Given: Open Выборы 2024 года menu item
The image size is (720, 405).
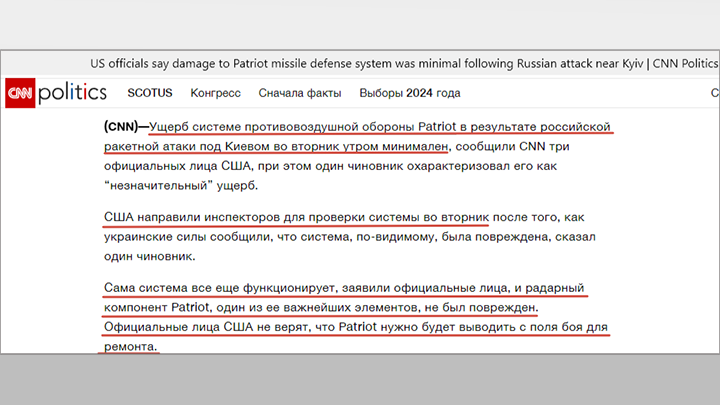Looking at the screenshot, I should tap(410, 93).
